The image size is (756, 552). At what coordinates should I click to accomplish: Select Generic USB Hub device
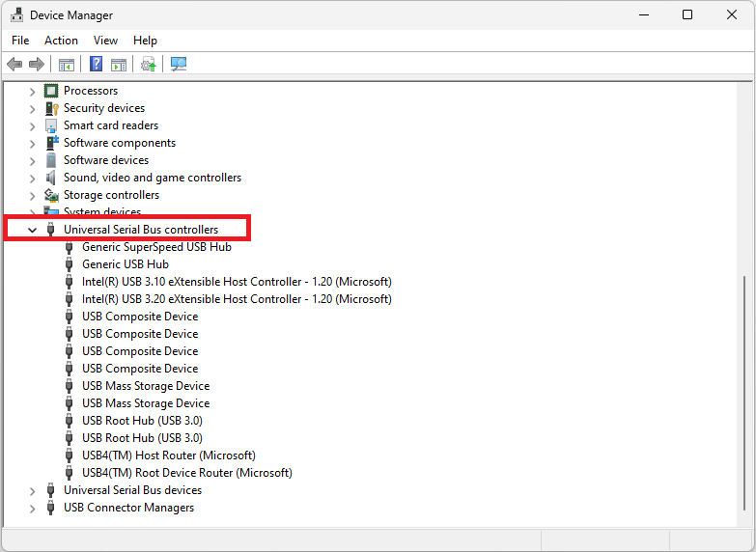pos(126,264)
